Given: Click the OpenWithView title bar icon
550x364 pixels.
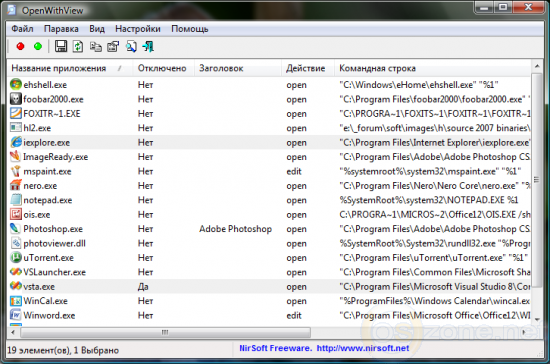Looking at the screenshot, I should (x=12, y=10).
